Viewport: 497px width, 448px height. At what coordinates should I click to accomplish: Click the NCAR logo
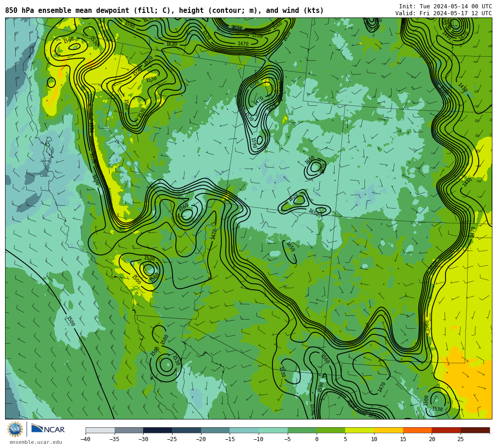click(x=48, y=429)
